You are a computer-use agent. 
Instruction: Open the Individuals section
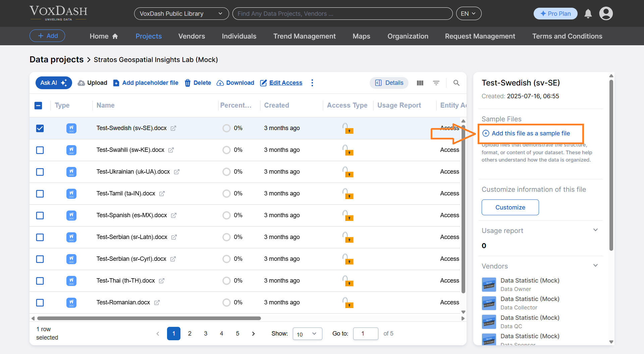pyautogui.click(x=239, y=36)
